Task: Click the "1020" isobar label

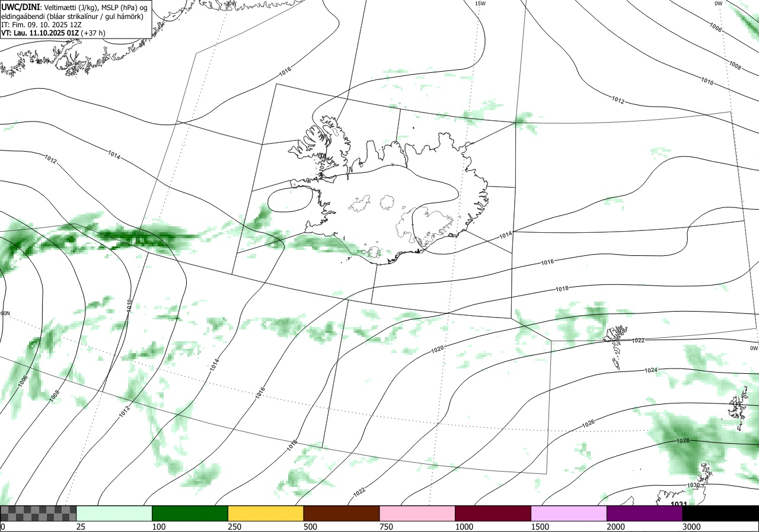Action: coord(437,350)
